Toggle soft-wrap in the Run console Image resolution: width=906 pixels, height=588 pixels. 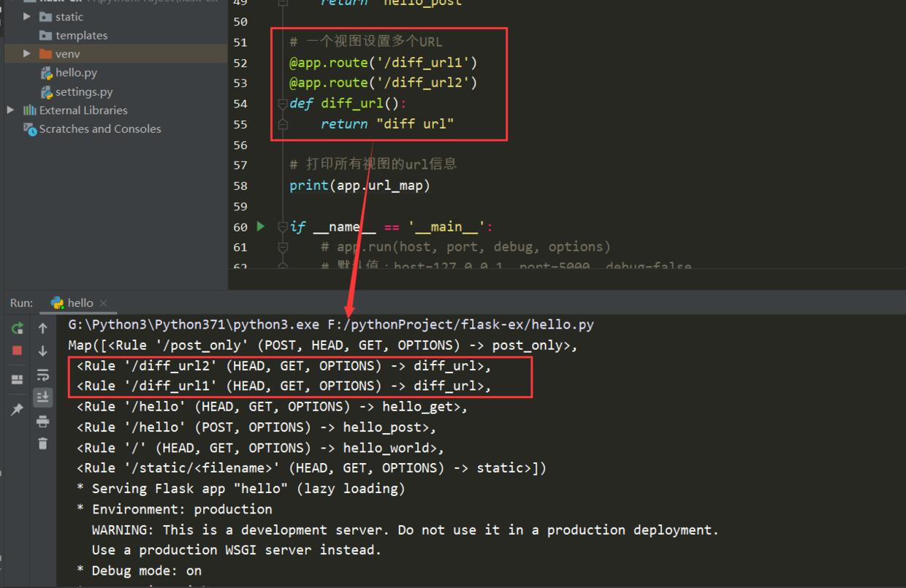click(x=43, y=375)
